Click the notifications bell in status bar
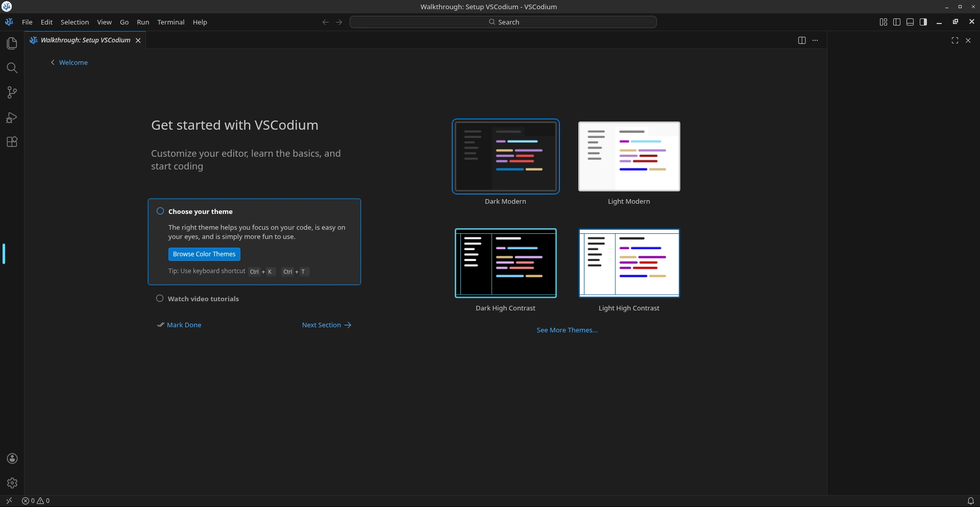 970,501
